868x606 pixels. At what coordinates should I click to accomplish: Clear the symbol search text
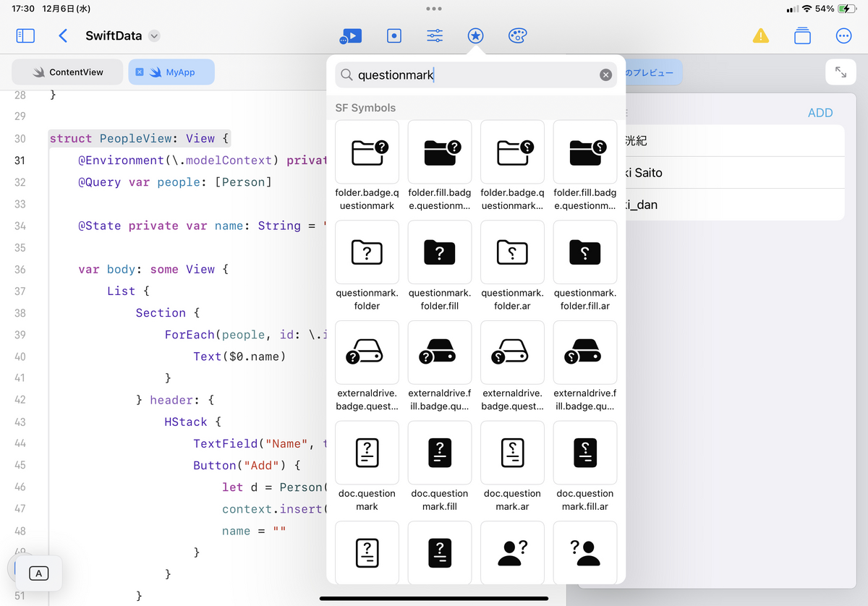pyautogui.click(x=606, y=75)
